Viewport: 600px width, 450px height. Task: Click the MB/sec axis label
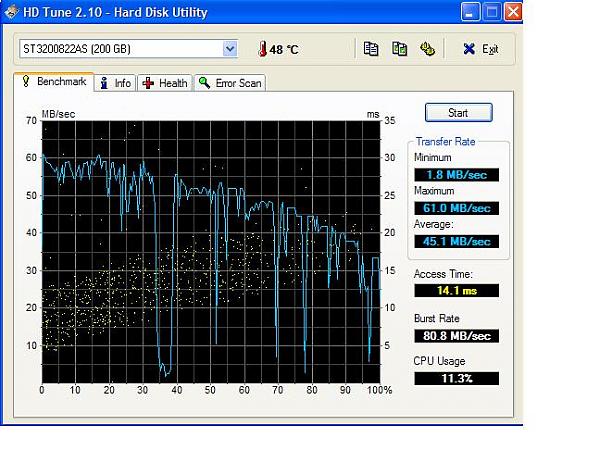point(58,114)
